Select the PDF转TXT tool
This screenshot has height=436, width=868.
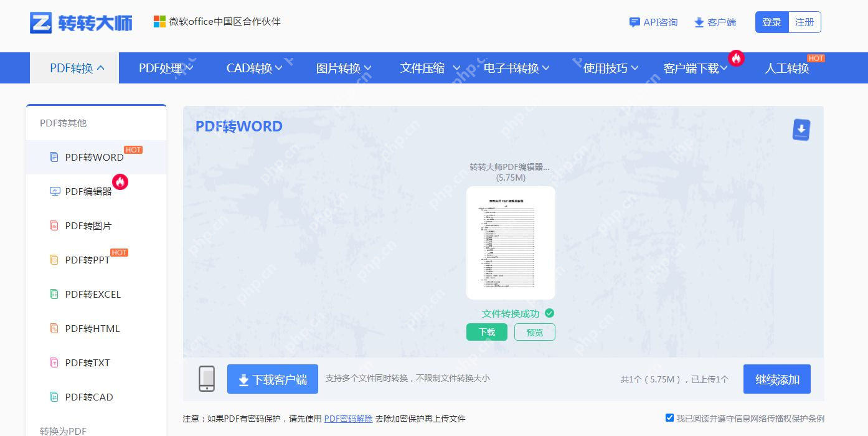pyautogui.click(x=87, y=363)
